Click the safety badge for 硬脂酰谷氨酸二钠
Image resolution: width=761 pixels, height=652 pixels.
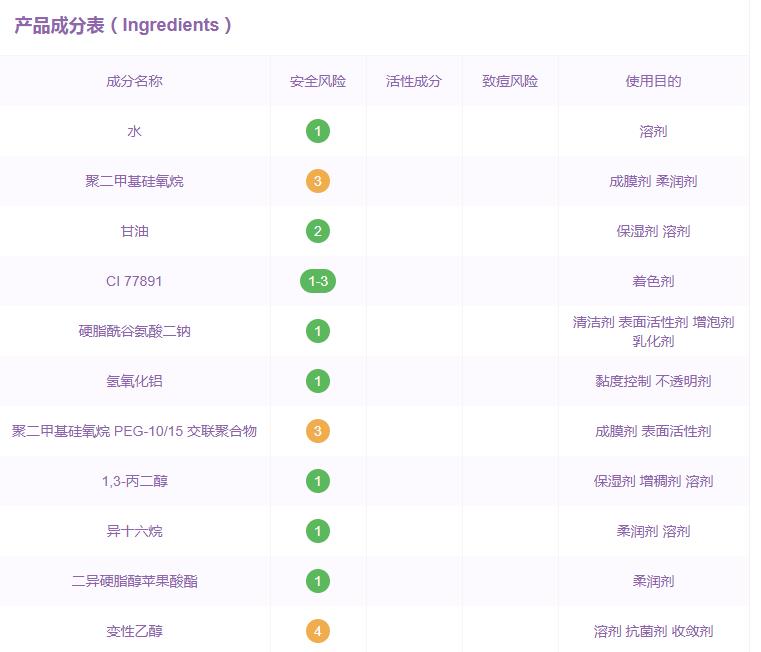click(317, 331)
